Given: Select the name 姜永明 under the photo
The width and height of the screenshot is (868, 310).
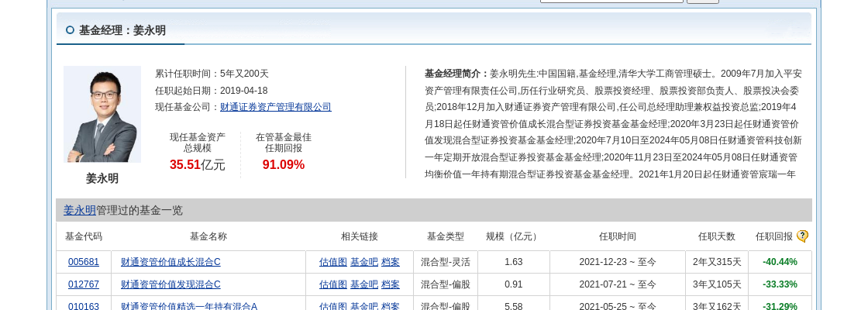Looking at the screenshot, I should [102, 179].
